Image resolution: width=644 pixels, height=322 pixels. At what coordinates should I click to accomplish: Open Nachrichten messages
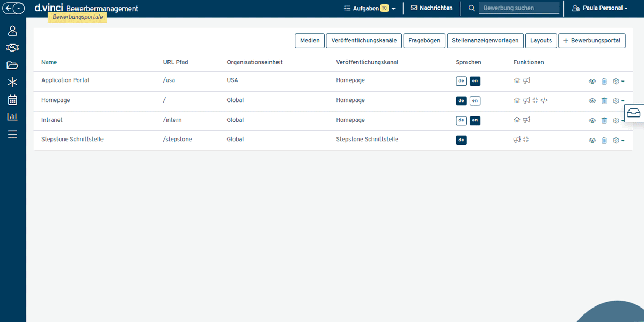coord(431,8)
